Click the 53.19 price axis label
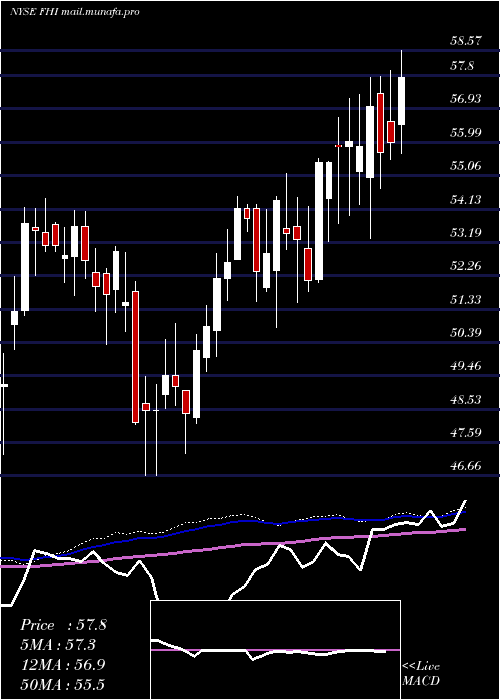The image size is (500, 700). (x=465, y=233)
